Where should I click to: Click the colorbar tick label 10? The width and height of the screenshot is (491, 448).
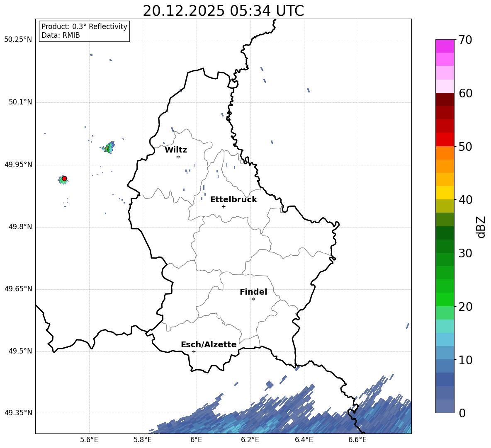tap(465, 360)
